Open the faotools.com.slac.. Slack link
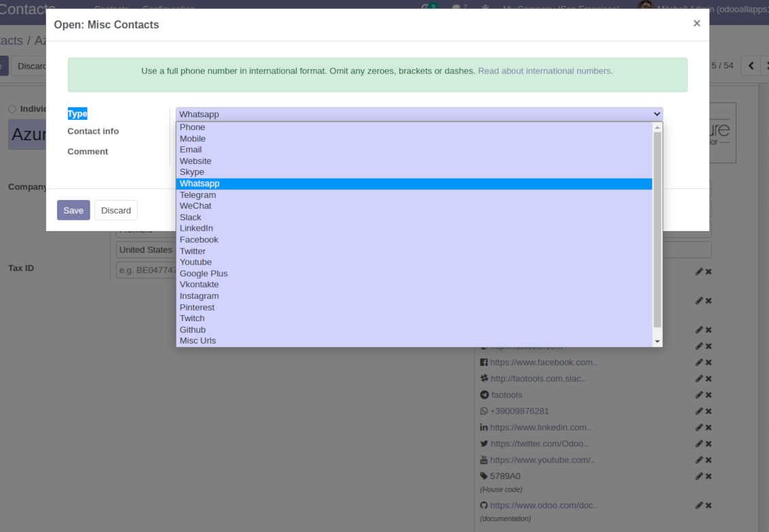Viewport: 769px width, 532px height. pyautogui.click(x=538, y=378)
